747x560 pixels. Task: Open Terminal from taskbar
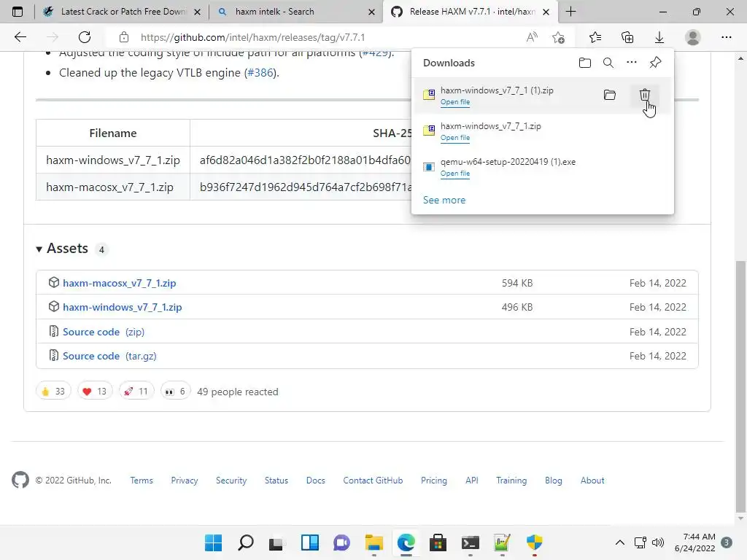pos(471,542)
